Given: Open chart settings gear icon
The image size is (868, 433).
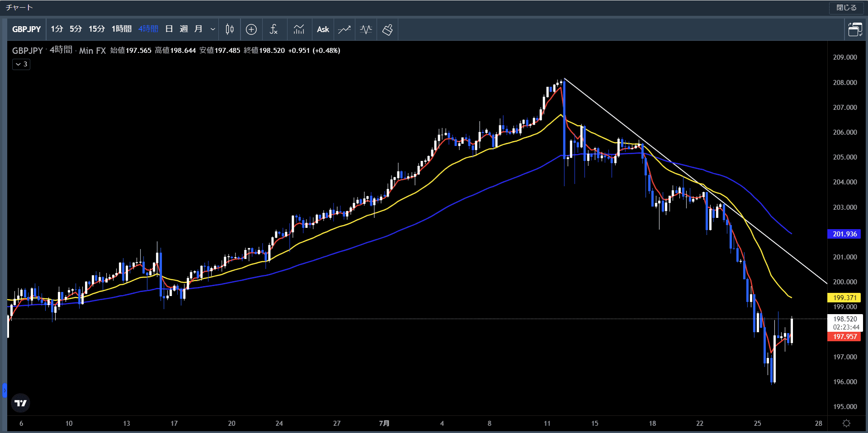Looking at the screenshot, I should [x=846, y=424].
